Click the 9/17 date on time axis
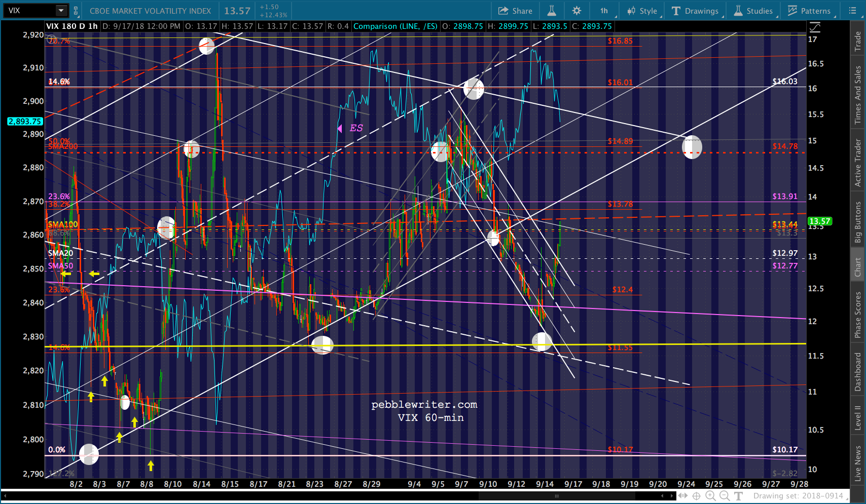 (573, 484)
